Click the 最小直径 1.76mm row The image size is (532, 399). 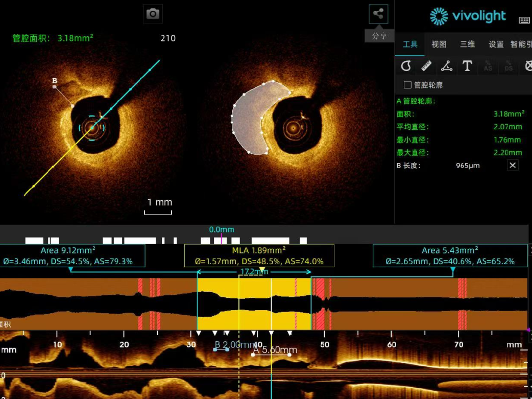click(458, 139)
